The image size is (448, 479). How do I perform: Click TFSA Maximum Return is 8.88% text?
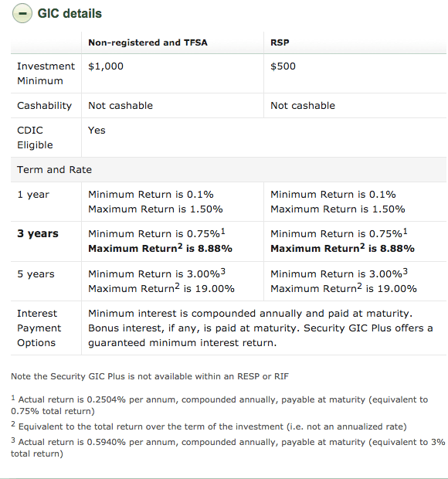click(161, 248)
